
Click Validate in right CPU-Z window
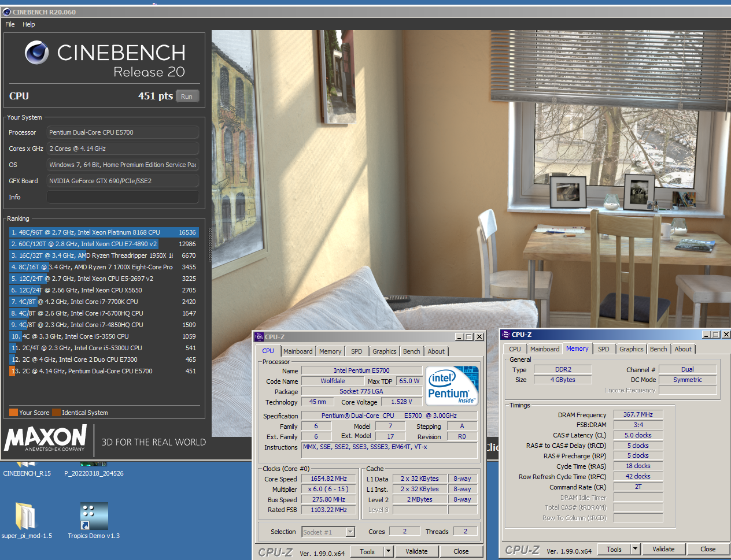[x=663, y=549]
